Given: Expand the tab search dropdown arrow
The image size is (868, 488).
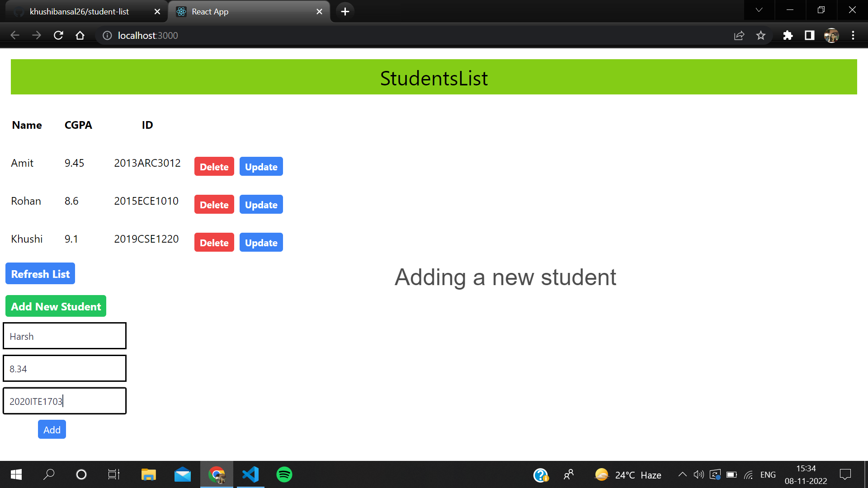Looking at the screenshot, I should click(x=759, y=10).
